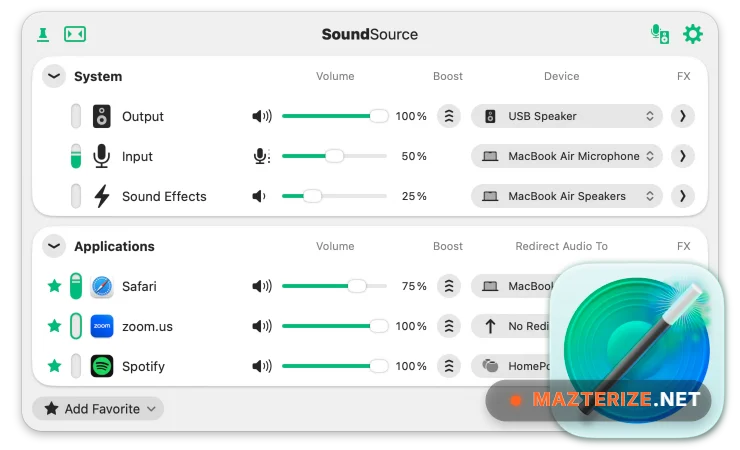This screenshot has width=740, height=450.
Task: Open Safari's redirect audio dropdown
Action: pyautogui.click(x=512, y=286)
